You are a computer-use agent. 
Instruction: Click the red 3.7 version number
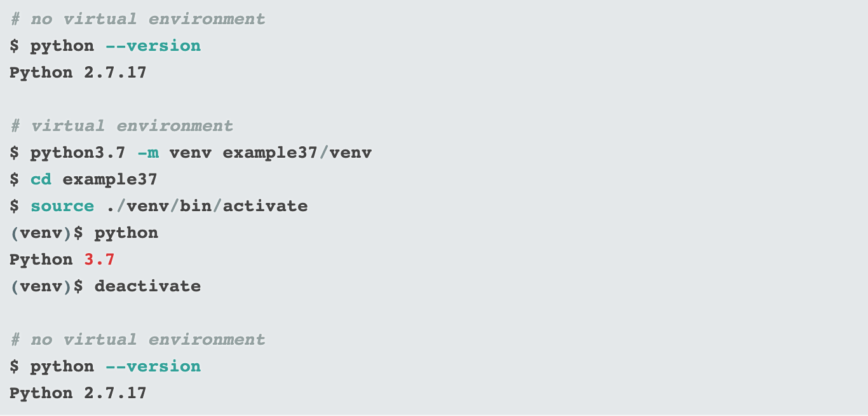point(100,260)
